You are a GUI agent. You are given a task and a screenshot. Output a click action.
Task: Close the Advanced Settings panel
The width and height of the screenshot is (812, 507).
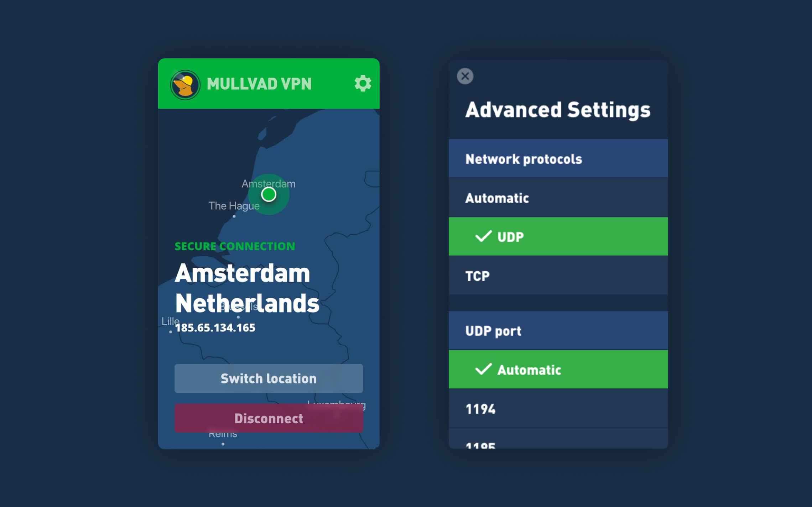coord(465,76)
